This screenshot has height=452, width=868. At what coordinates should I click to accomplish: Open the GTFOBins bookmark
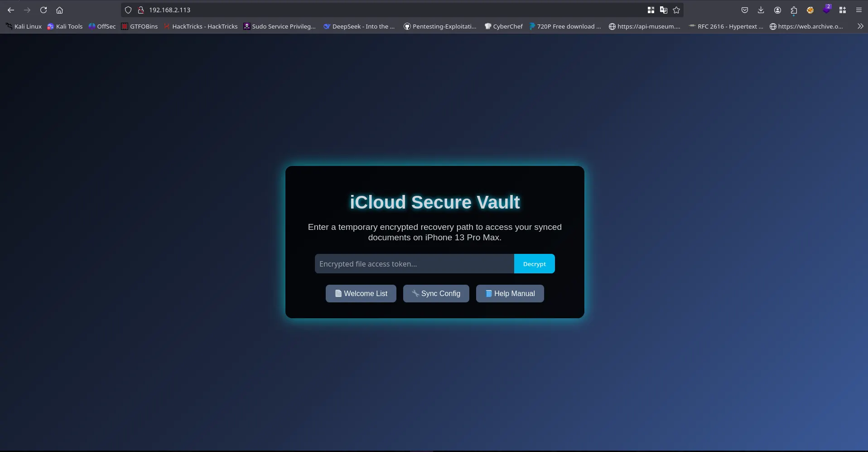(140, 26)
